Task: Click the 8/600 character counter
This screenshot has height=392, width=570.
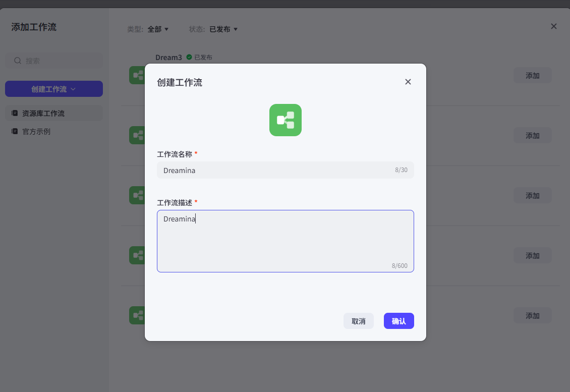Action: (400, 266)
